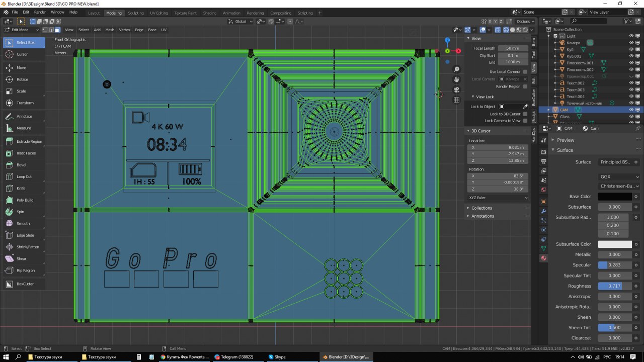The image size is (644, 362).
Task: Adjust the Roughness slider at 0.717
Action: [x=615, y=286]
